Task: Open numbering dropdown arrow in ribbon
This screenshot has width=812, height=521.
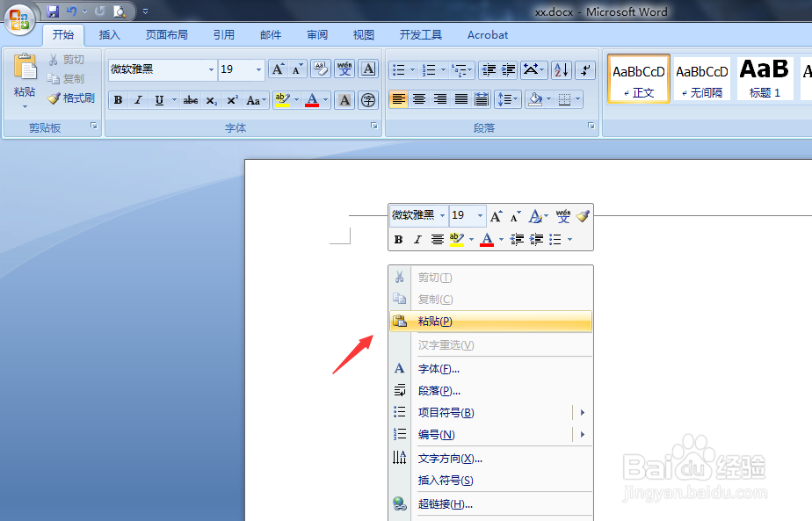Action: coord(443,69)
